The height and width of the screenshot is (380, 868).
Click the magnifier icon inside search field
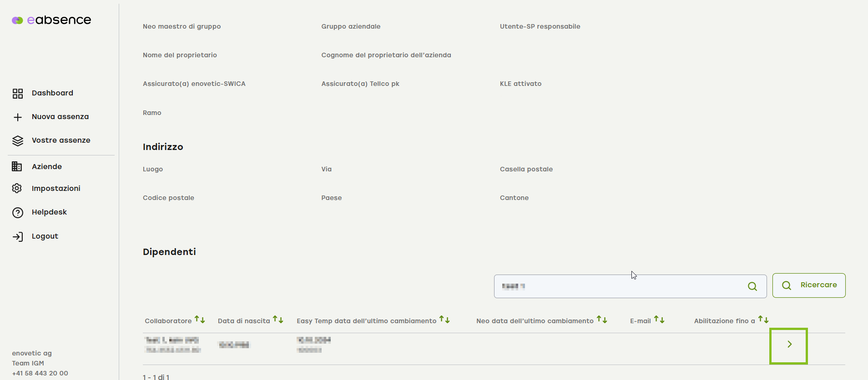pos(752,286)
